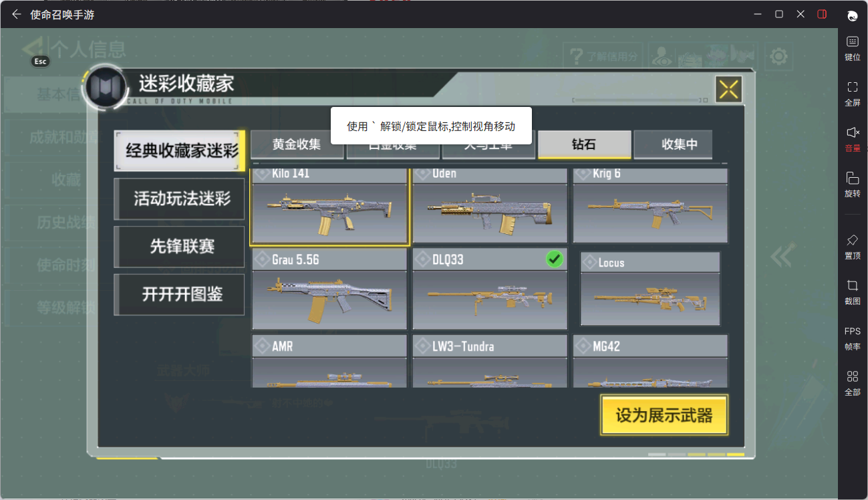
Task: Switch to 全屏 fullscreen mode
Action: [853, 94]
